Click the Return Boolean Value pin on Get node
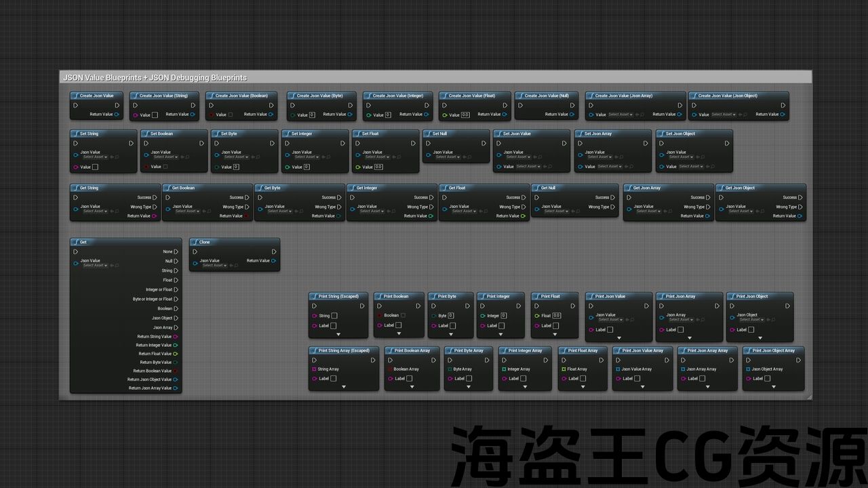This screenshot has height=488, width=868. [x=176, y=371]
